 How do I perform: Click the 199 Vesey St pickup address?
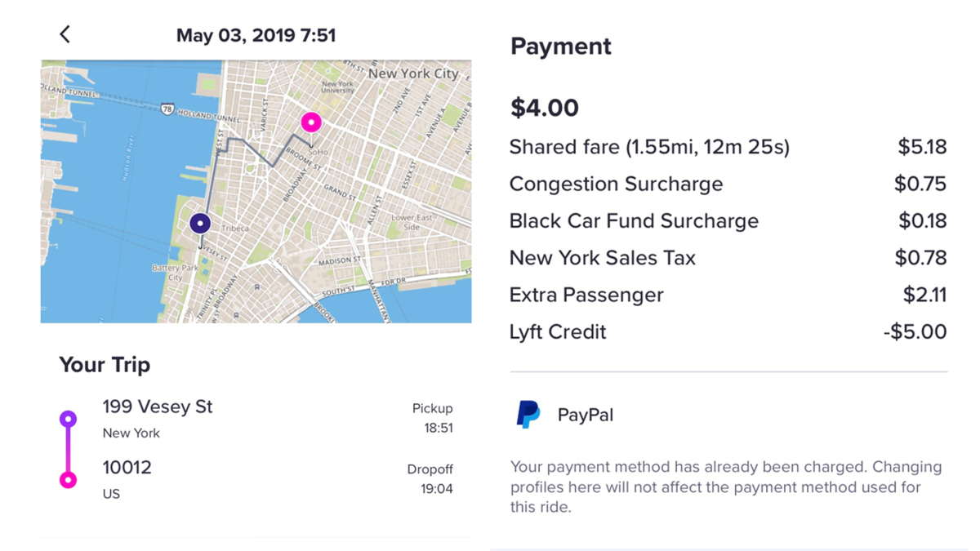click(158, 407)
